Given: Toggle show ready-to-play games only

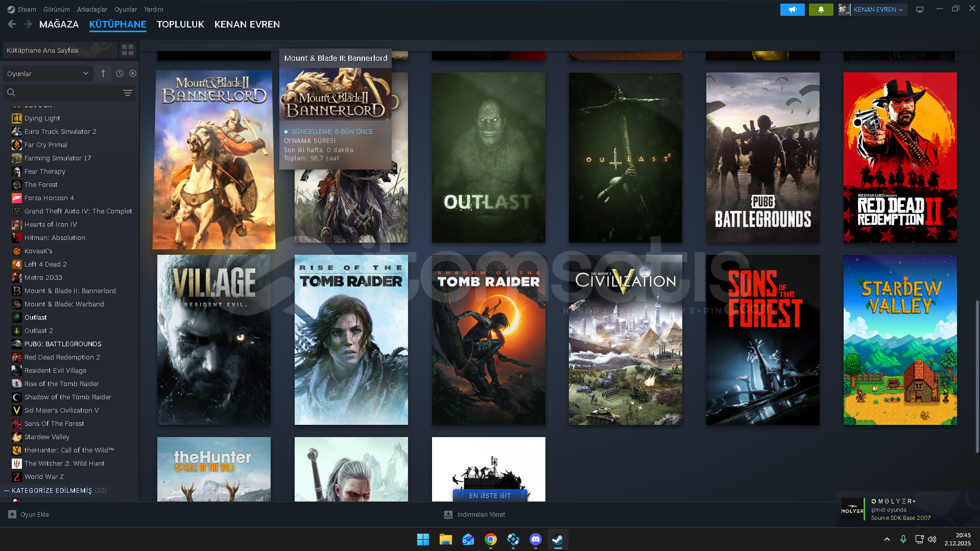Looking at the screenshot, I should [133, 74].
